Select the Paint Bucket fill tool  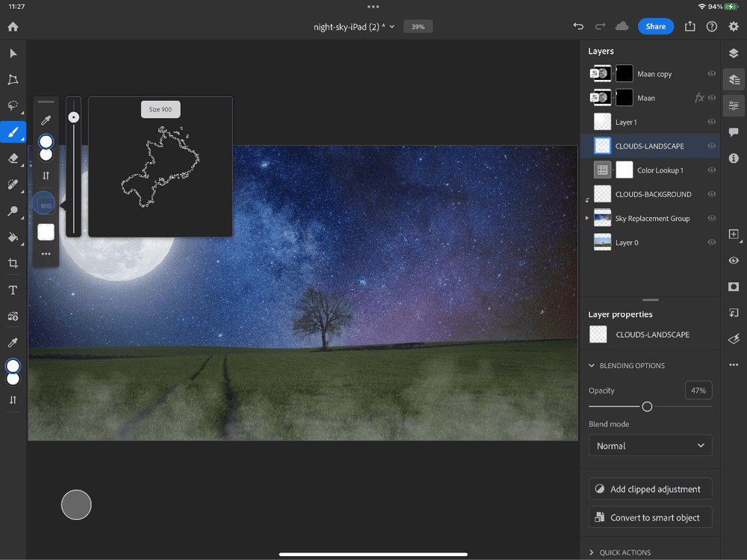click(x=13, y=237)
